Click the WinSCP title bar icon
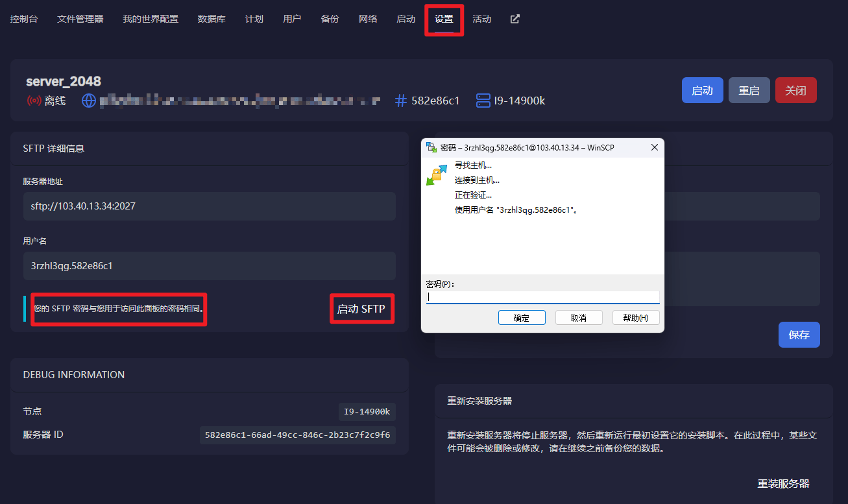 (x=431, y=147)
